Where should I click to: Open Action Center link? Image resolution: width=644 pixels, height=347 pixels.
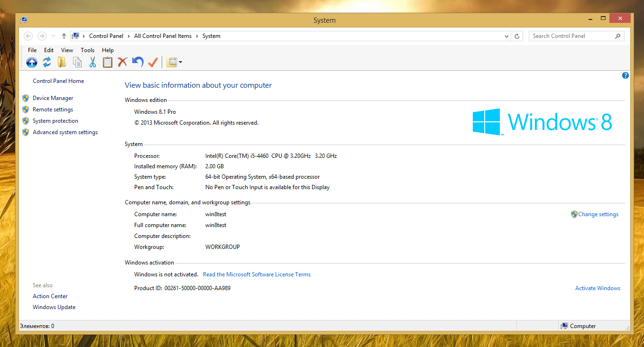(50, 296)
